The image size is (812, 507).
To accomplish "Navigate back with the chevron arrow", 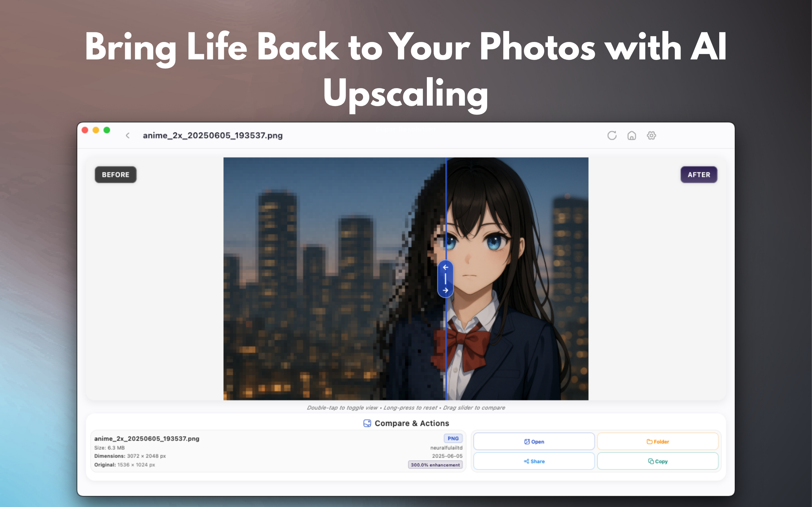I will [x=128, y=135].
